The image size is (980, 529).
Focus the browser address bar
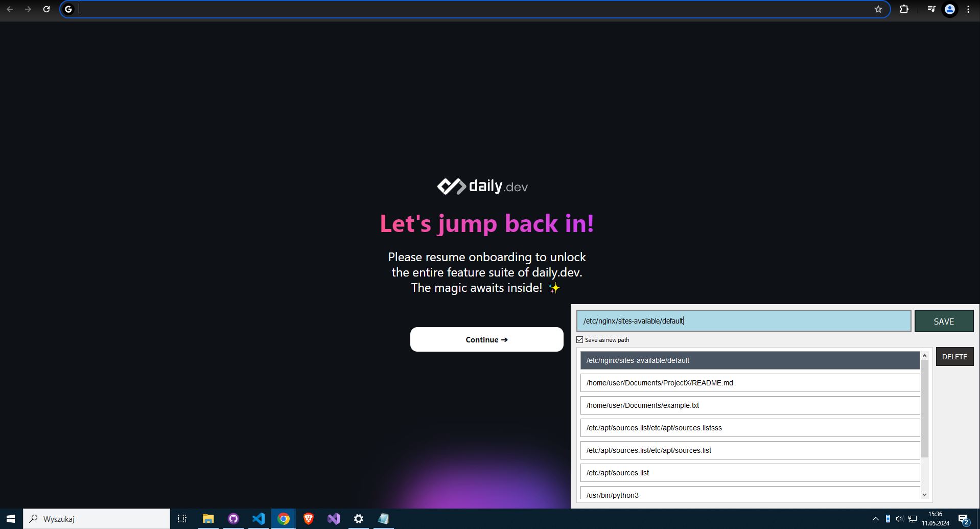474,9
